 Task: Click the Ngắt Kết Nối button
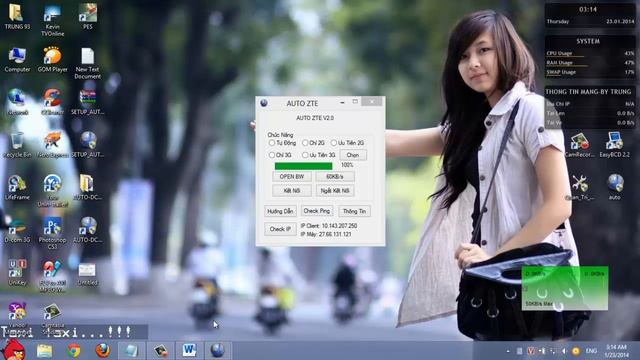(x=335, y=191)
